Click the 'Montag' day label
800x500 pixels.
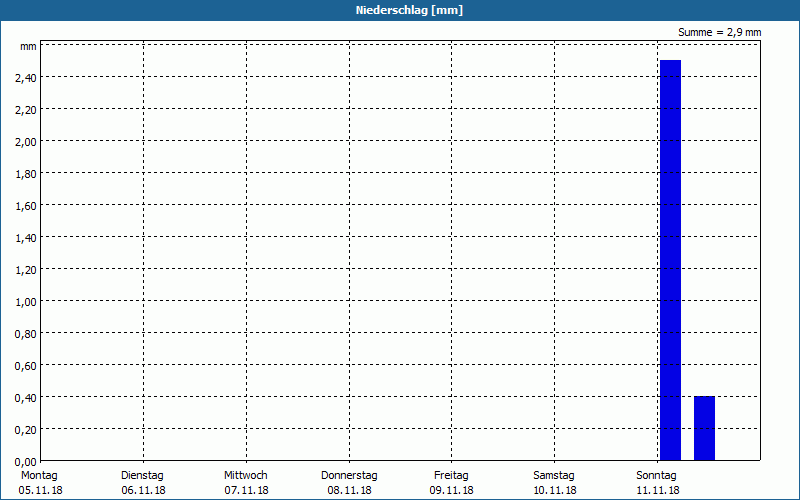click(x=39, y=475)
